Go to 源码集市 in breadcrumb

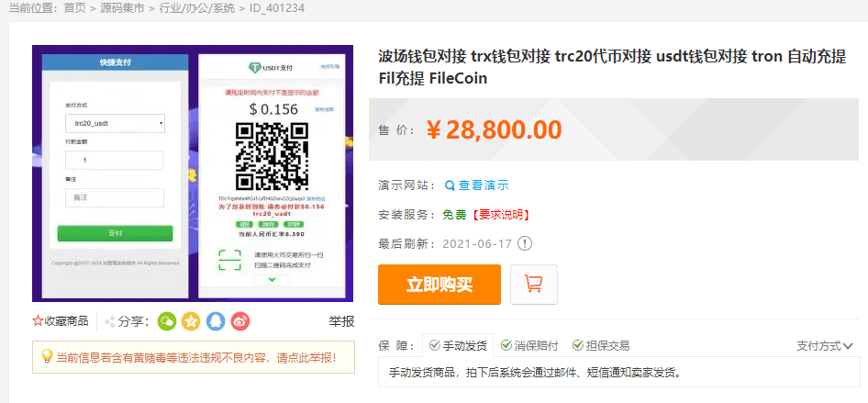(x=123, y=8)
